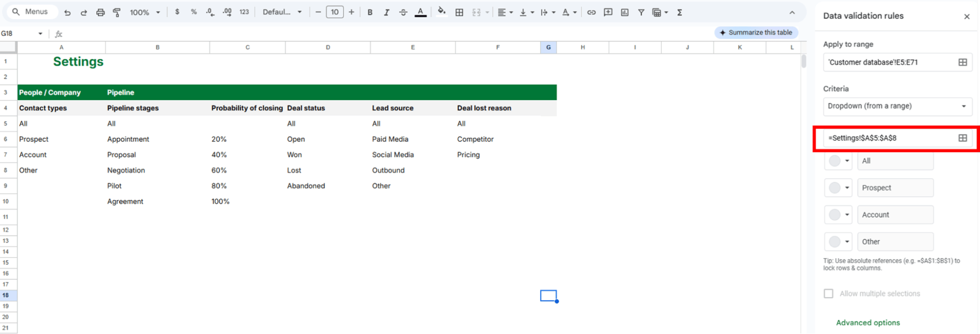980x334 pixels.
Task: Click the Summarize this table button
Action: coord(756,32)
